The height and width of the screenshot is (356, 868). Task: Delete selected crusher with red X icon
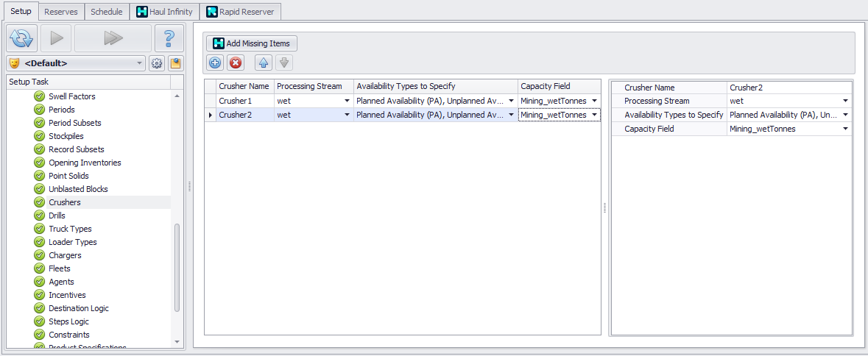click(236, 63)
